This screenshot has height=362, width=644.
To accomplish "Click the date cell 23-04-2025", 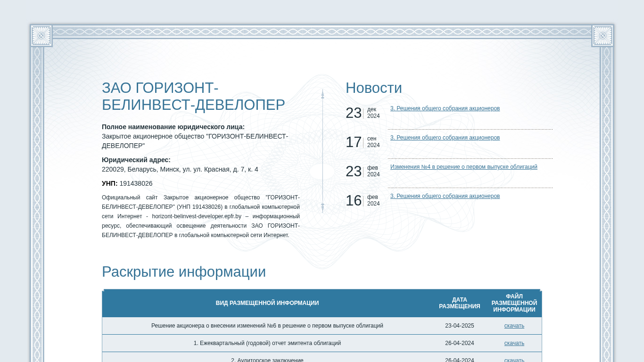I will tap(460, 326).
